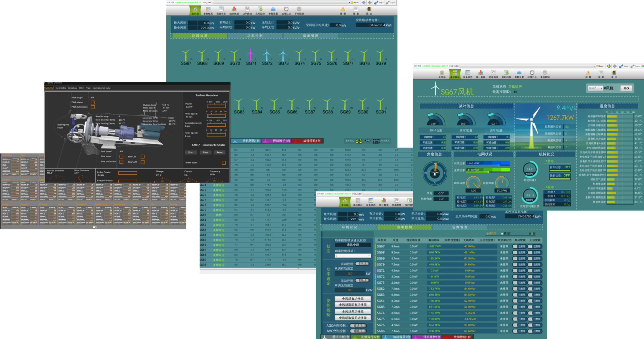Open 统计数据 chart icon in wind farm overview toolbar

(x=234, y=11)
